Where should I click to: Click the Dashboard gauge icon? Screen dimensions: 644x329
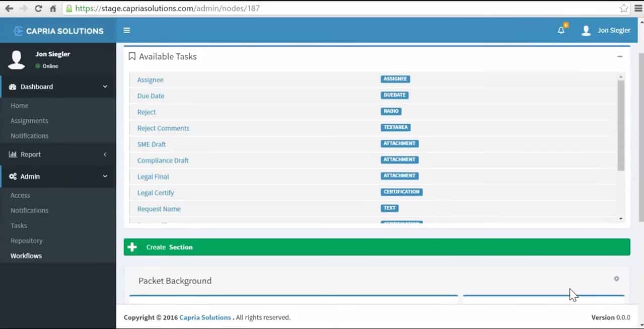13,87
